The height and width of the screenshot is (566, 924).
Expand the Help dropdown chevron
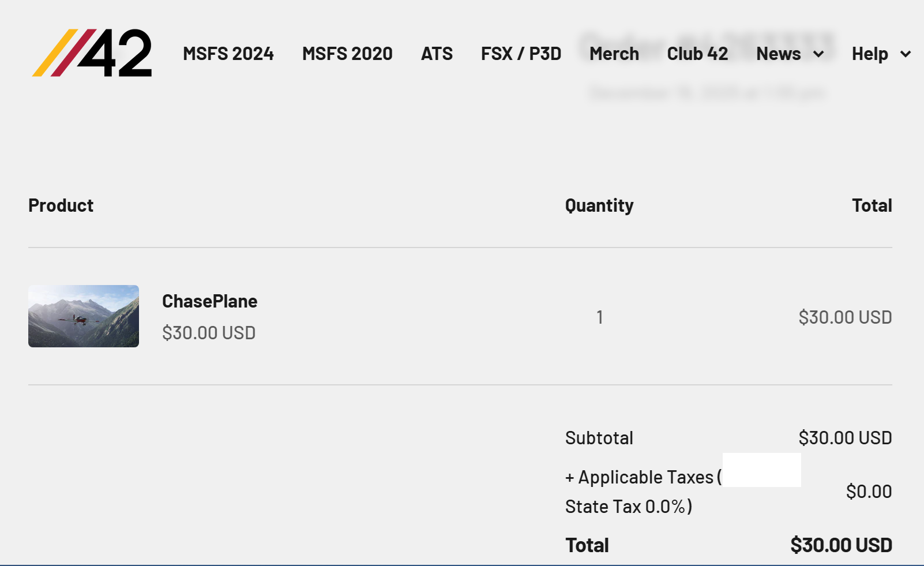906,54
